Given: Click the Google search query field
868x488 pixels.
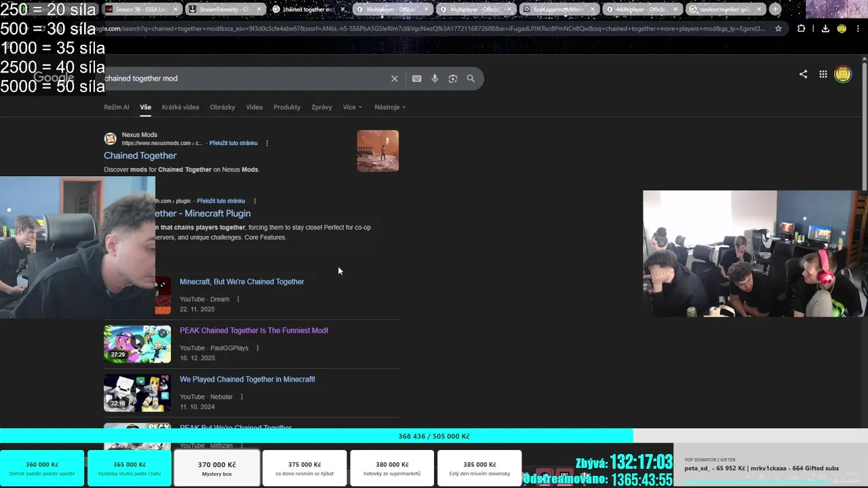Looking at the screenshot, I should (244, 79).
